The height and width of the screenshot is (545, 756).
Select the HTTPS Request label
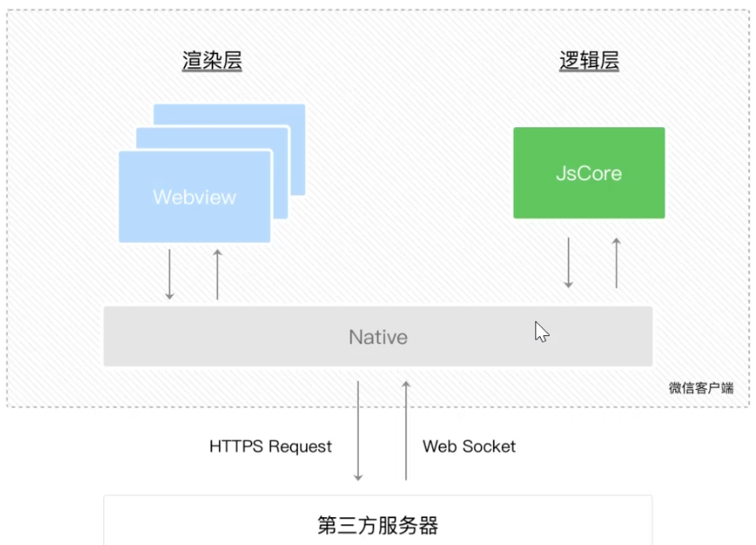[271, 446]
